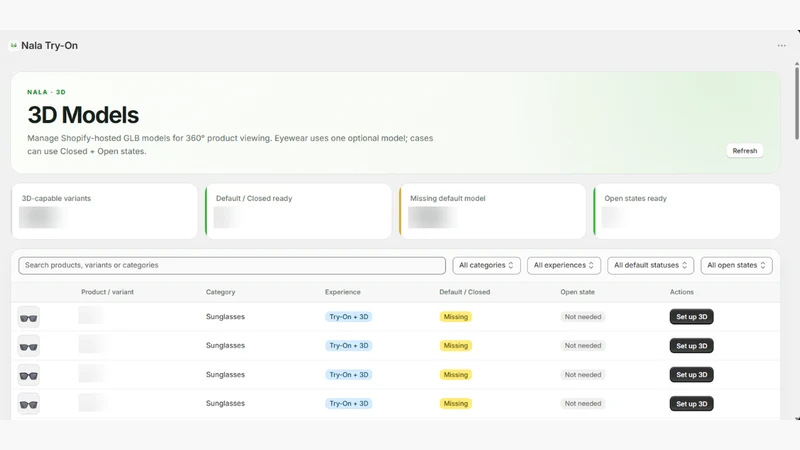
Task: Click Set up 3D in the third row
Action: [691, 374]
